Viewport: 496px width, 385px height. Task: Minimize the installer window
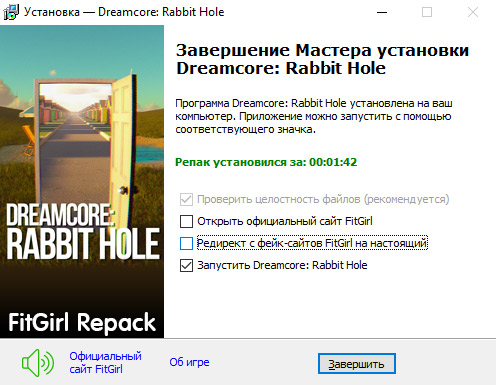point(382,12)
